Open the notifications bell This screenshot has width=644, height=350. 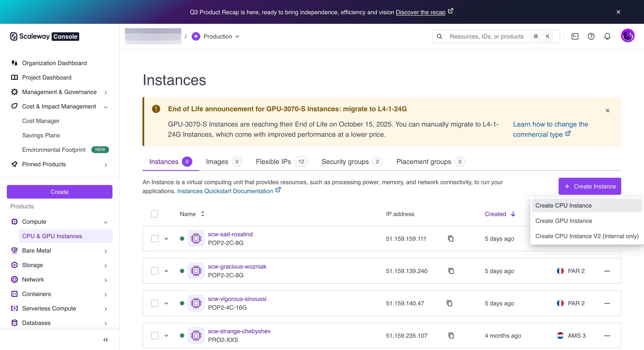pyautogui.click(x=607, y=36)
